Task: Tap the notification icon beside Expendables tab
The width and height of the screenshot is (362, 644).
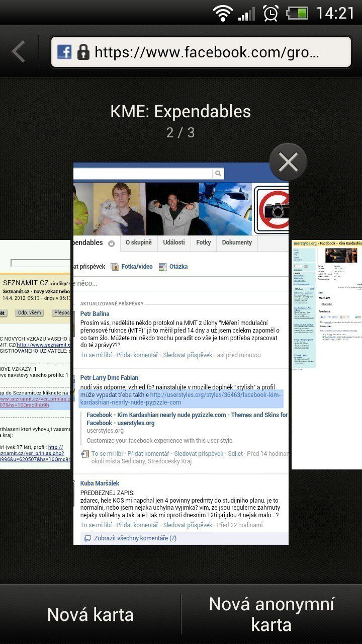Action: tap(111, 244)
